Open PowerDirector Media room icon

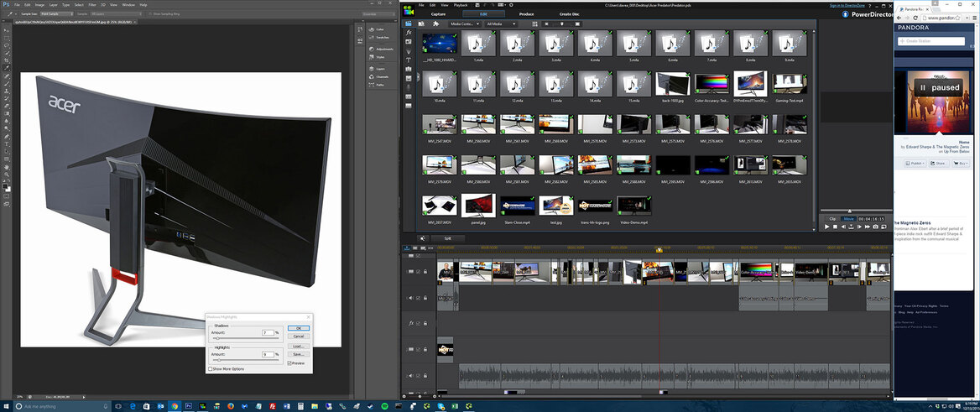(408, 23)
